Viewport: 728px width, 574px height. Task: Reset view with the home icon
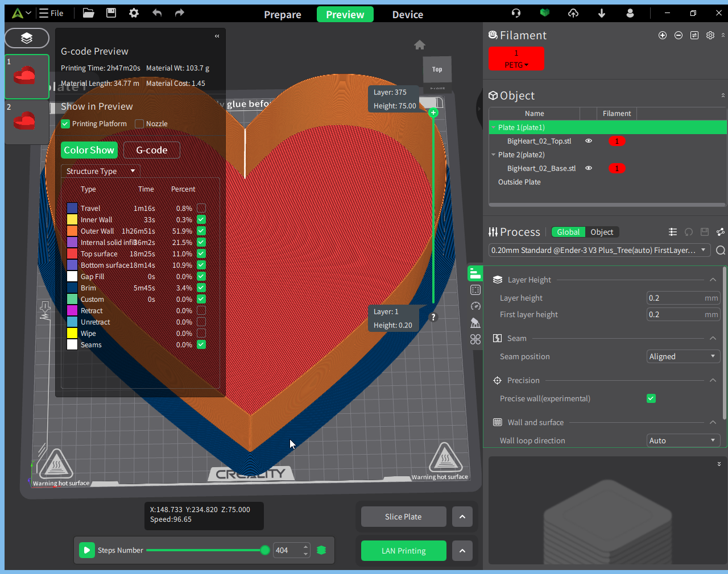420,45
